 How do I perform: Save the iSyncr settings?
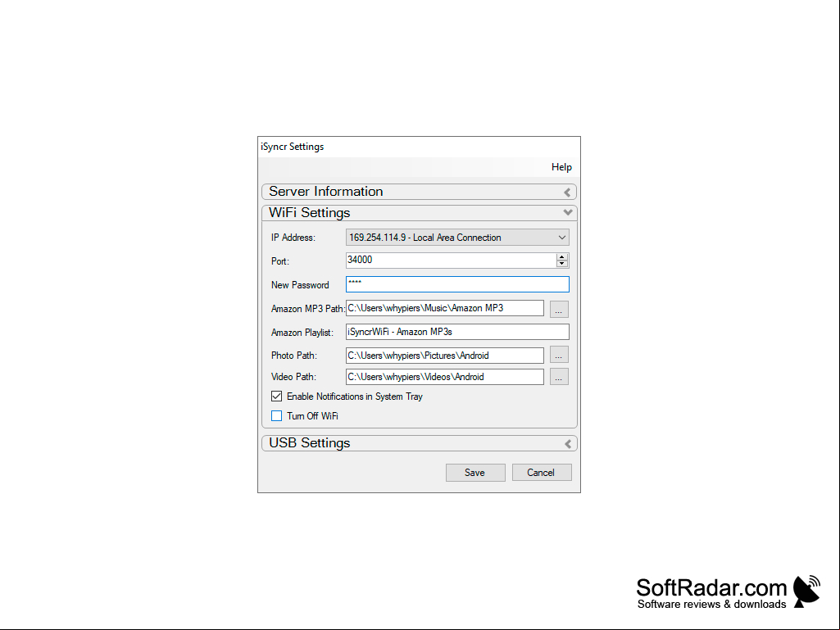[x=475, y=473]
